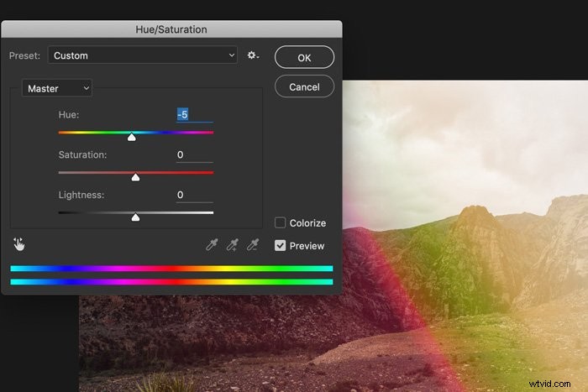Viewport: 588px width, 392px height.
Task: Click the Hue: label
Action: coord(69,114)
